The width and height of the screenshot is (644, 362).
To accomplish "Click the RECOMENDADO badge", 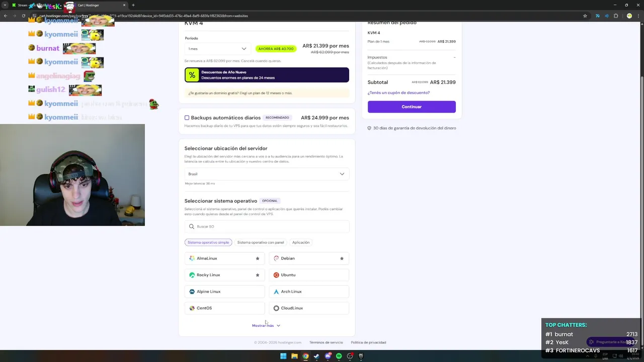I will point(278,118).
